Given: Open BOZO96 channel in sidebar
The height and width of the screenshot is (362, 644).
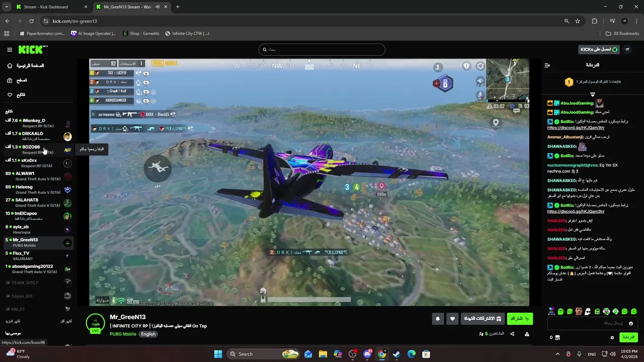Looking at the screenshot, I should pyautogui.click(x=38, y=150).
